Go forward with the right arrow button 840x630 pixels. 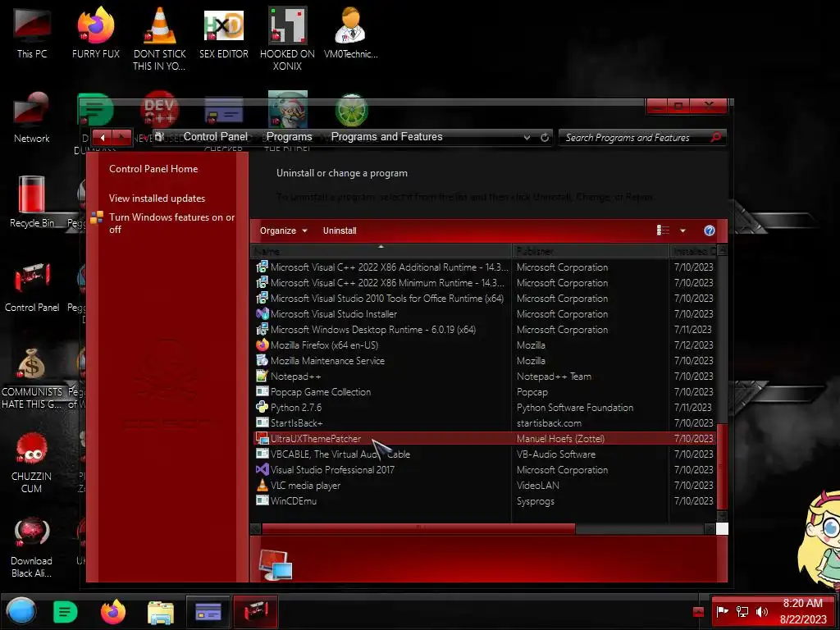pos(122,137)
